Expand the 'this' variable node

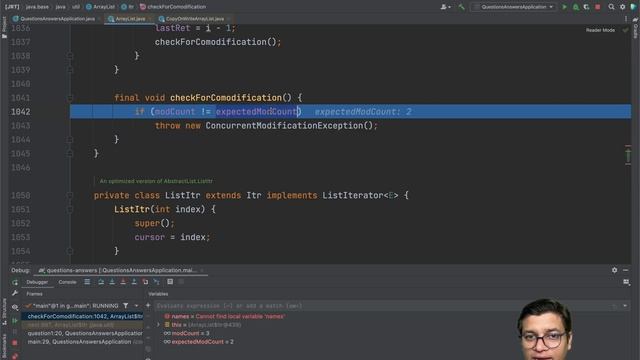coord(159,325)
